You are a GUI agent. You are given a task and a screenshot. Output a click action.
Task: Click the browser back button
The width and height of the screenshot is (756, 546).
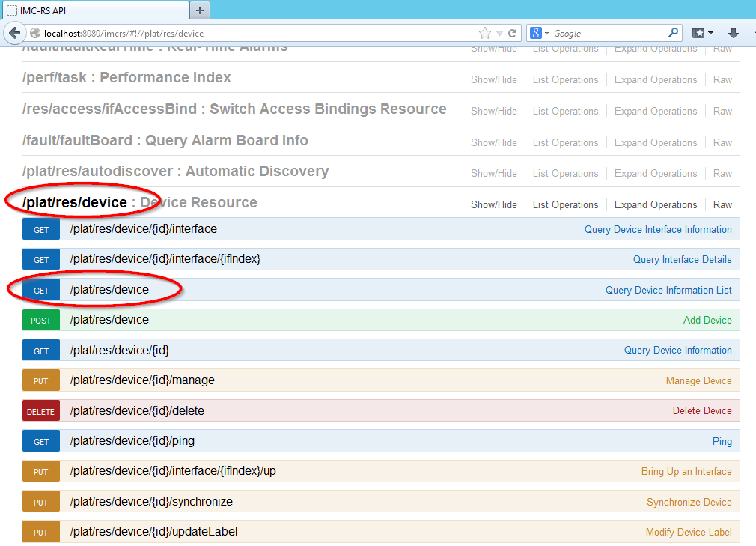14,33
